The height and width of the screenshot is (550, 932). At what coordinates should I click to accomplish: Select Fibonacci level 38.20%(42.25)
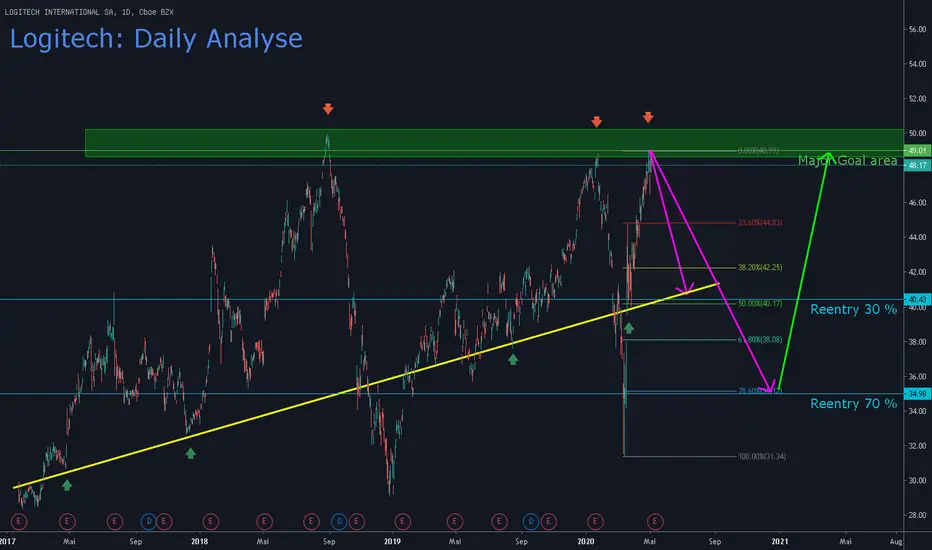[x=760, y=268]
